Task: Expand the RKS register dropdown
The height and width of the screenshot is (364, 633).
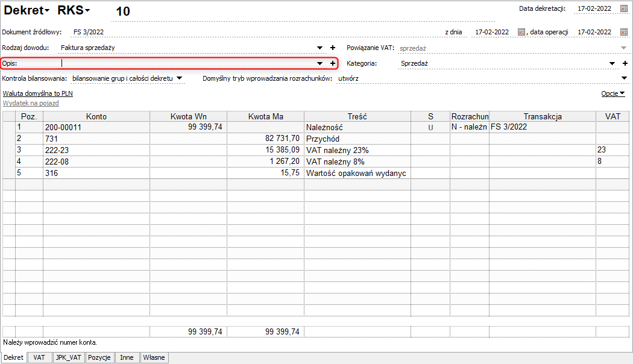Action: 87,11
